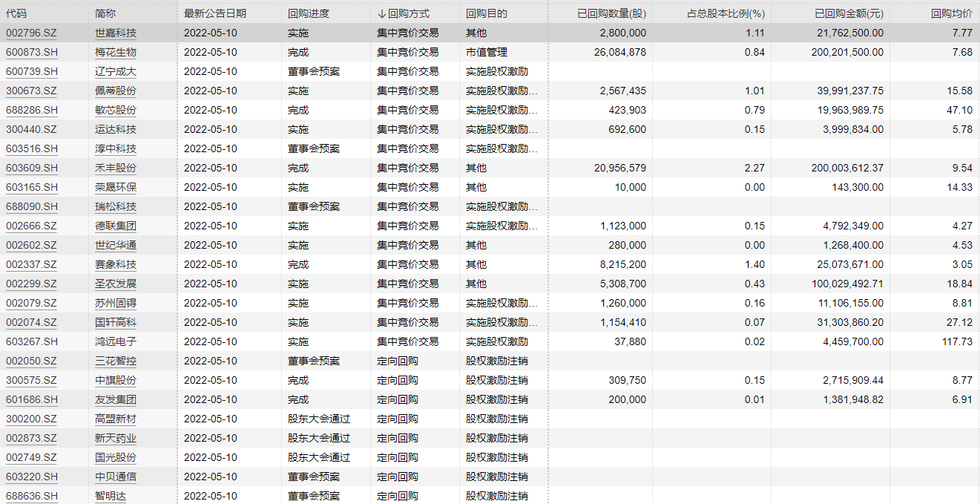Image resolution: width=980 pixels, height=504 pixels.
Task: Open stock code 603165.SH
Action: point(32,187)
